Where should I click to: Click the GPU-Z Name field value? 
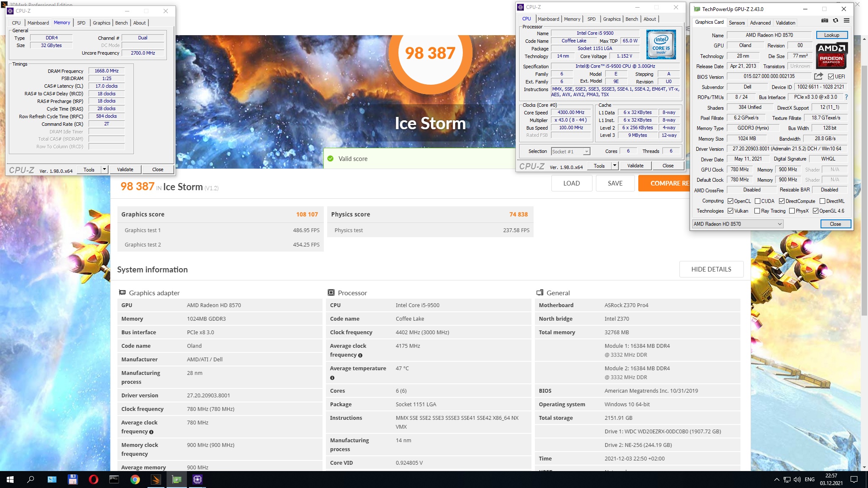pyautogui.click(x=769, y=35)
